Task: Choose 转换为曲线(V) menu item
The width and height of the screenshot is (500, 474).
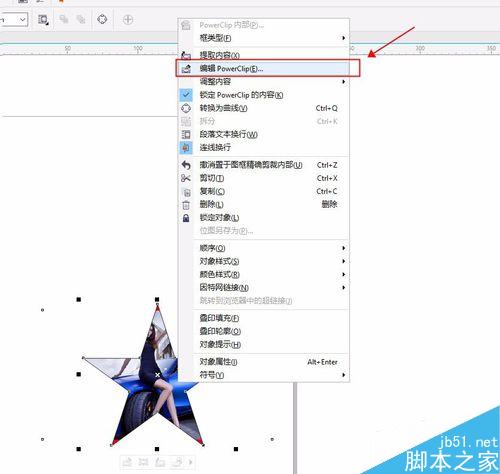Action: pos(264,108)
